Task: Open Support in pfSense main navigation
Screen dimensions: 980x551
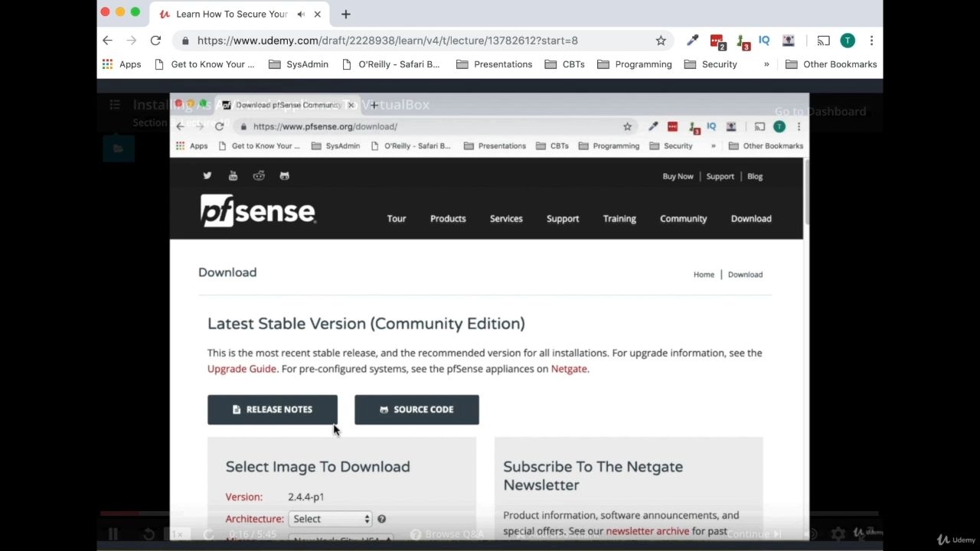Action: click(563, 219)
